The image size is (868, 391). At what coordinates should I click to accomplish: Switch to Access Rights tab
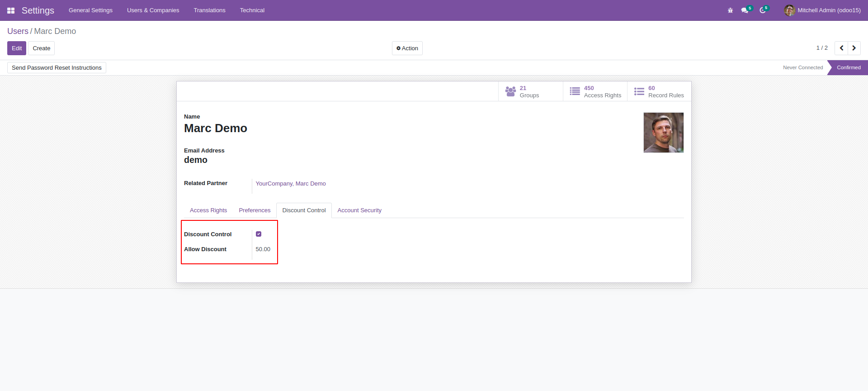coord(208,210)
